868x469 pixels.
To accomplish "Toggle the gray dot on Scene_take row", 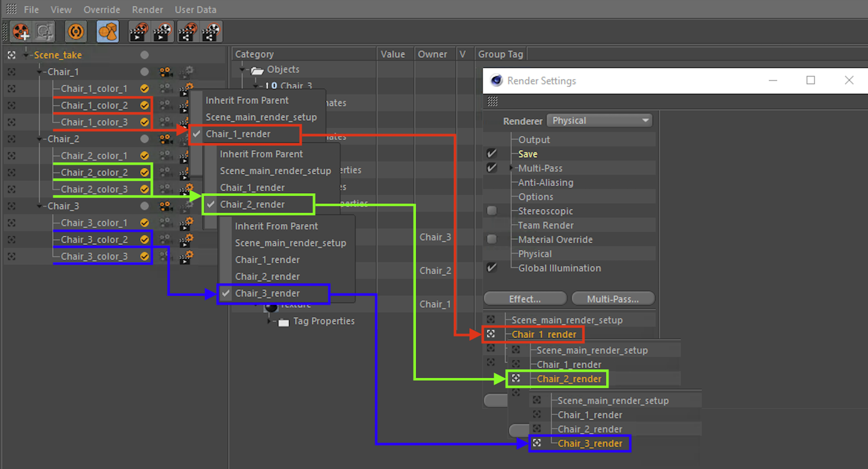I will click(144, 55).
